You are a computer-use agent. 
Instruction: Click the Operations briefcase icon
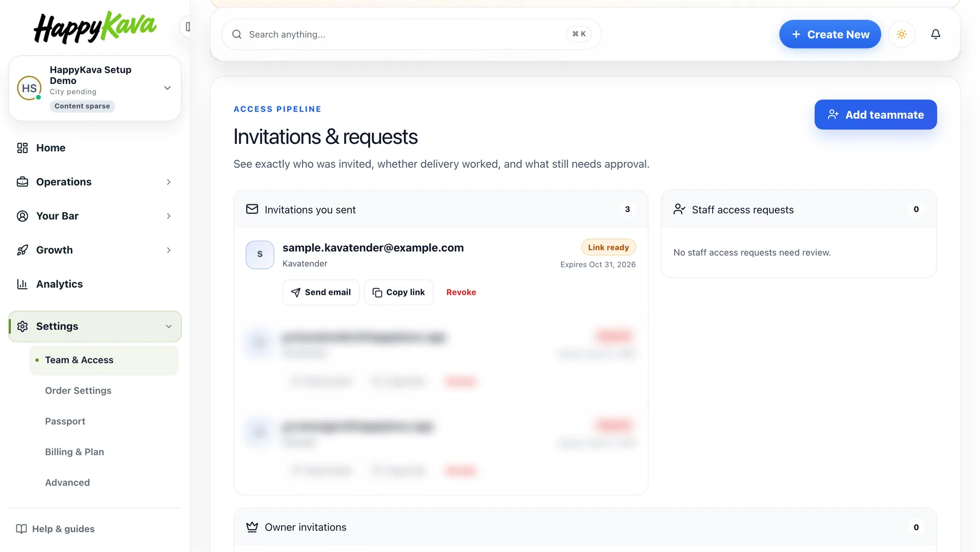22,182
